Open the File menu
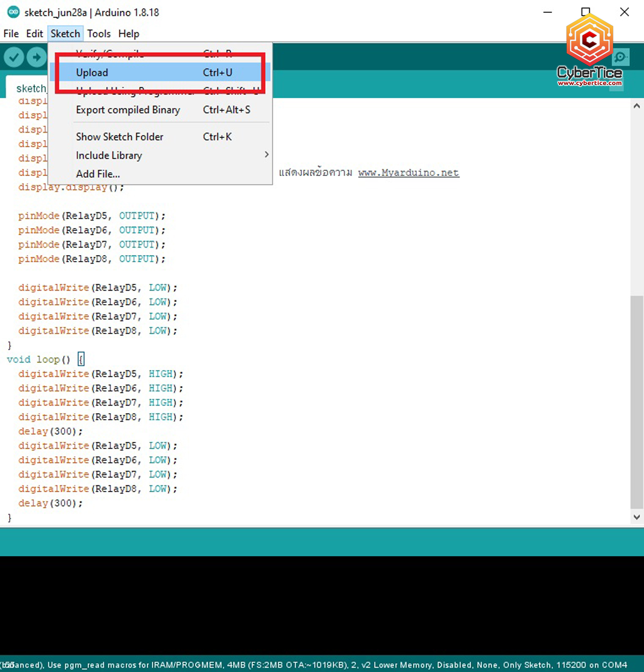The image size is (644, 672). [10, 33]
